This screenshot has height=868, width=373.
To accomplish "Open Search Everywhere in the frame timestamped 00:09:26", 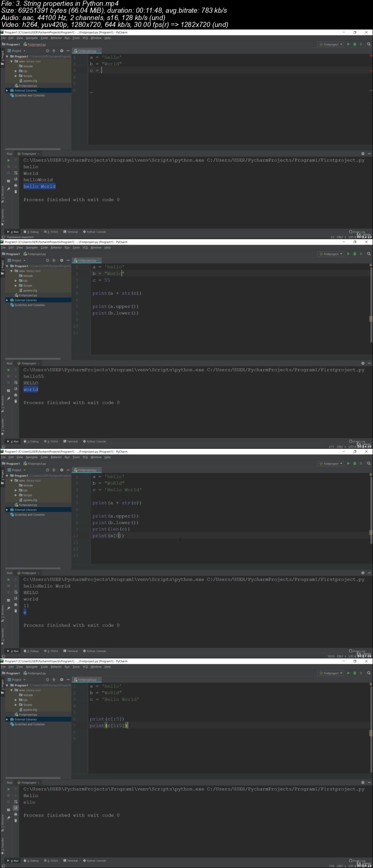I will click(369, 673).
